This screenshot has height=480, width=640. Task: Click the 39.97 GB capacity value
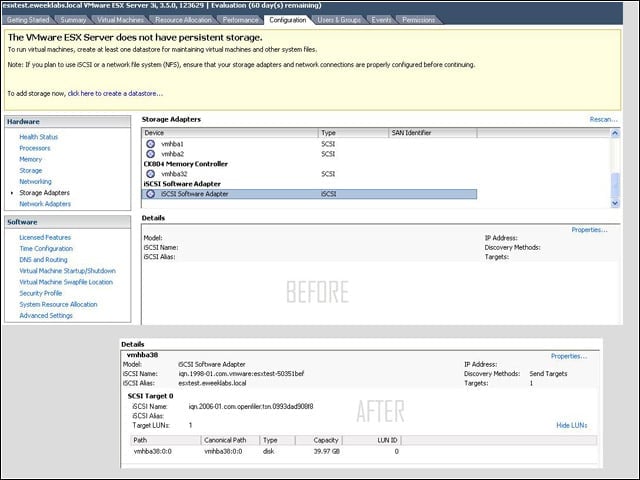click(x=327, y=451)
